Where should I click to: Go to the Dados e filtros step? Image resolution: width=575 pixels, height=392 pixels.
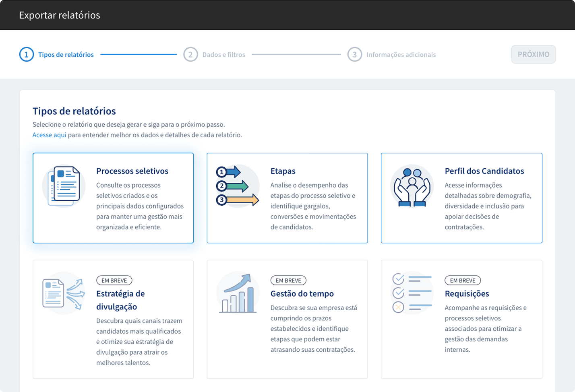pos(223,55)
